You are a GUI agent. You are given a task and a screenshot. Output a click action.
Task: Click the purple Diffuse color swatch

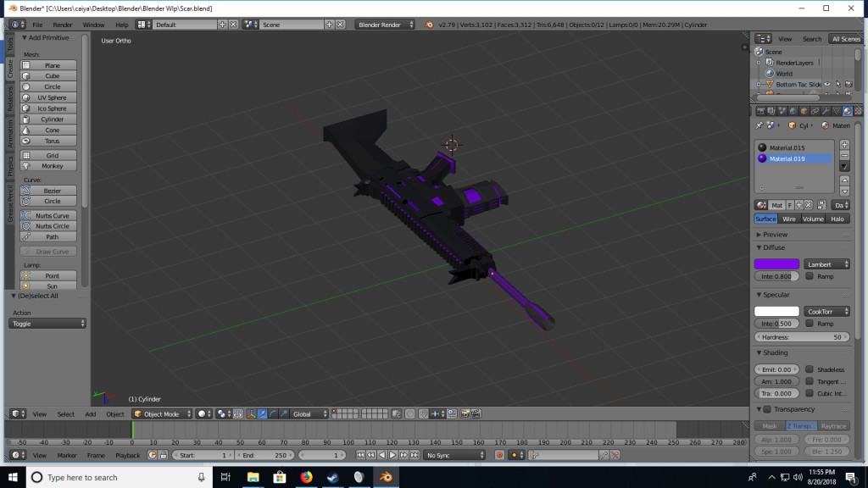tap(776, 263)
